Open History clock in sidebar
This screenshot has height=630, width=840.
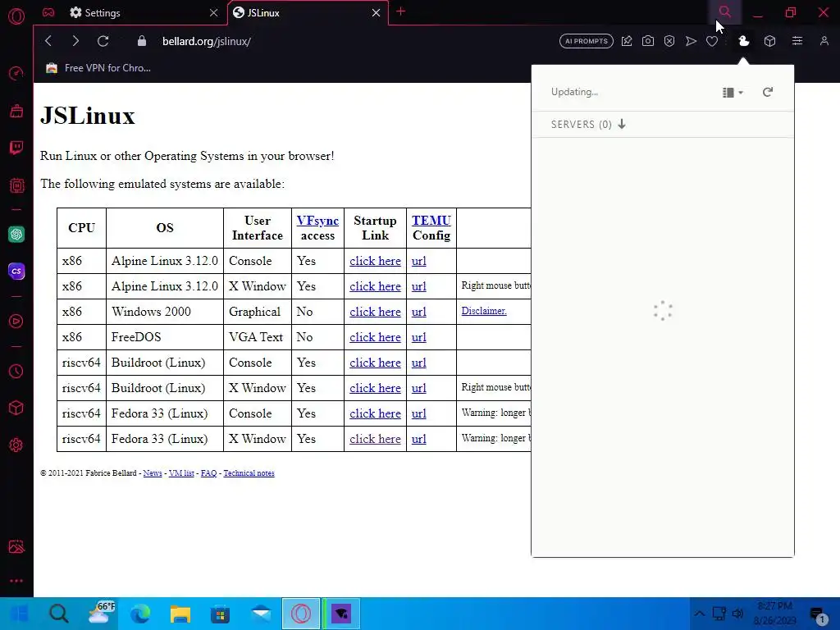tap(16, 372)
